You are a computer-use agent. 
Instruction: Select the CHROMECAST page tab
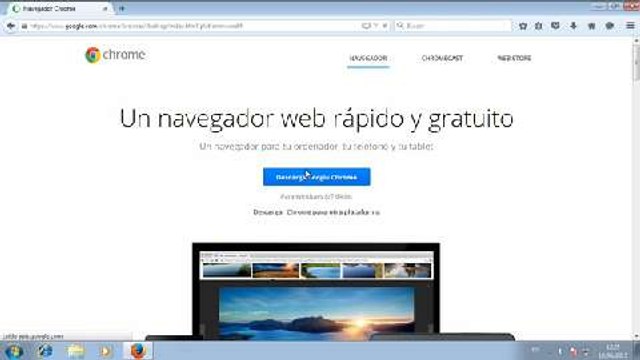[x=442, y=58]
